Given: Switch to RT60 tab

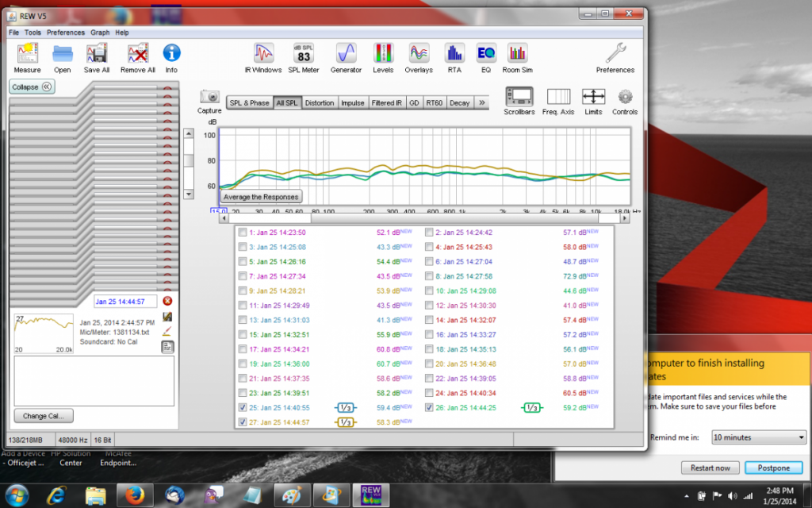Looking at the screenshot, I should (x=434, y=102).
